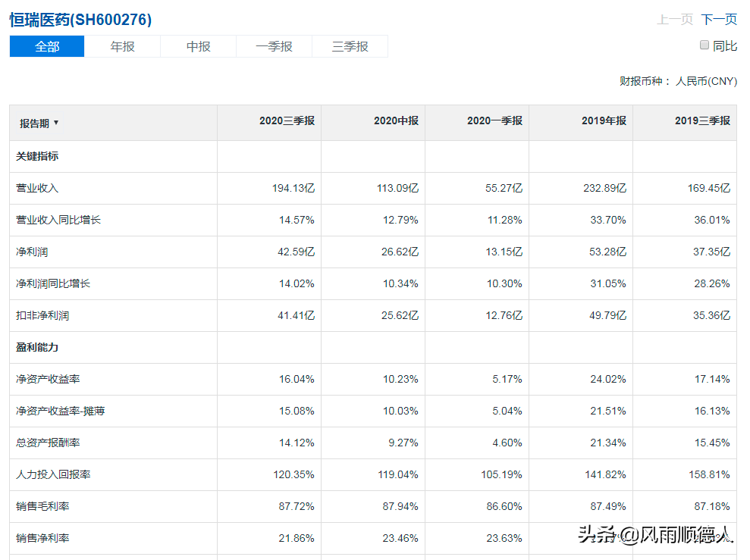The height and width of the screenshot is (560, 750).
Task: Click the 2020中报 column header
Action: (x=396, y=121)
